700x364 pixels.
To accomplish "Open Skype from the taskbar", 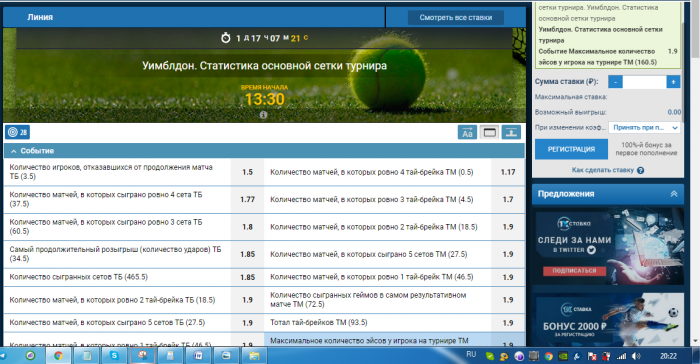I will click(115, 356).
